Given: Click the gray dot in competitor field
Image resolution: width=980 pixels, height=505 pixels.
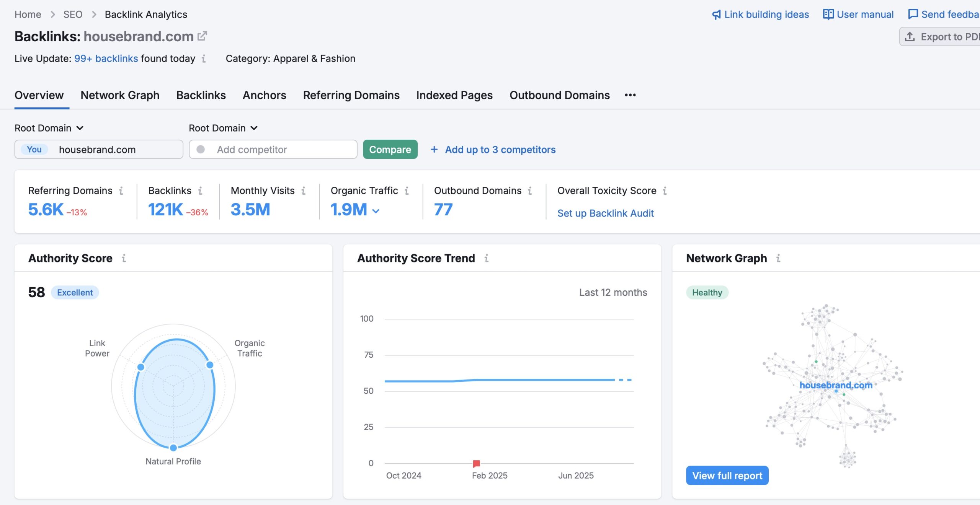Looking at the screenshot, I should point(201,149).
